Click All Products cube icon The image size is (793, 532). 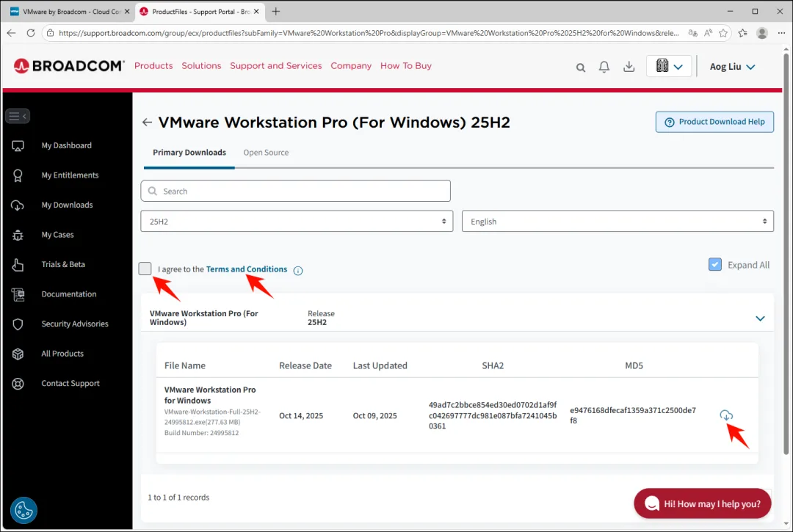pyautogui.click(x=18, y=354)
